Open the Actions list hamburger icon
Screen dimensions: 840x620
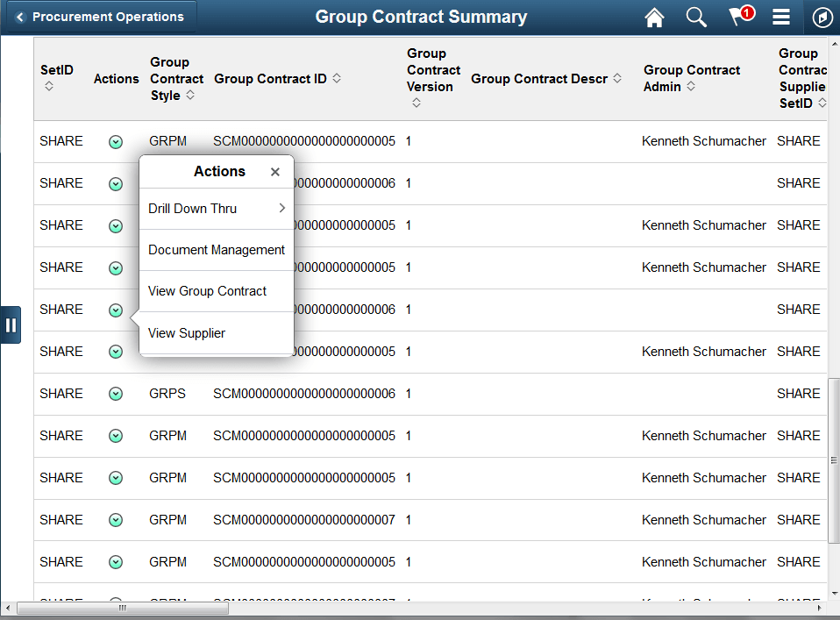(x=781, y=18)
